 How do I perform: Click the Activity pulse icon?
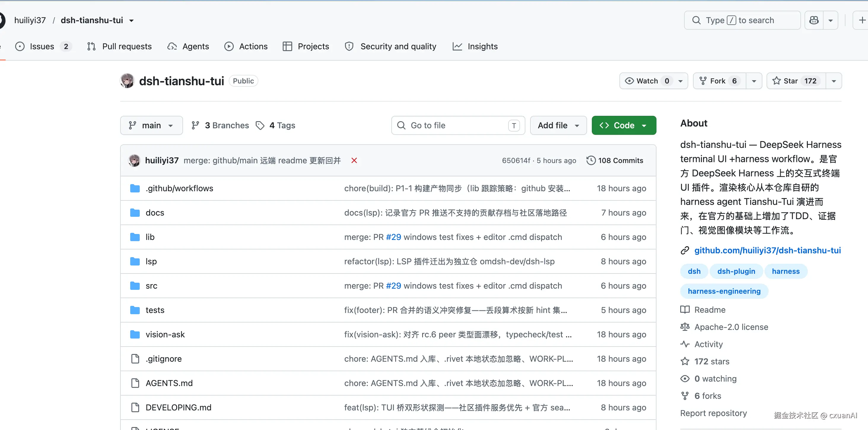[x=685, y=344]
